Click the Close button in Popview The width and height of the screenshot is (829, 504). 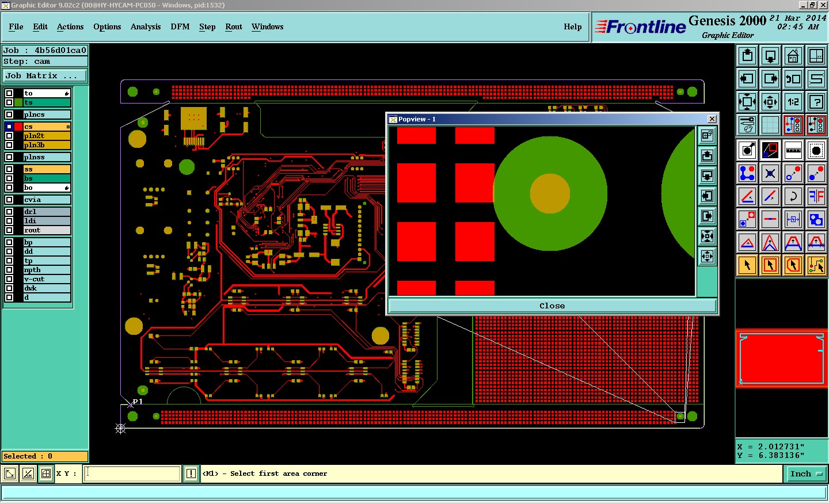click(x=552, y=306)
